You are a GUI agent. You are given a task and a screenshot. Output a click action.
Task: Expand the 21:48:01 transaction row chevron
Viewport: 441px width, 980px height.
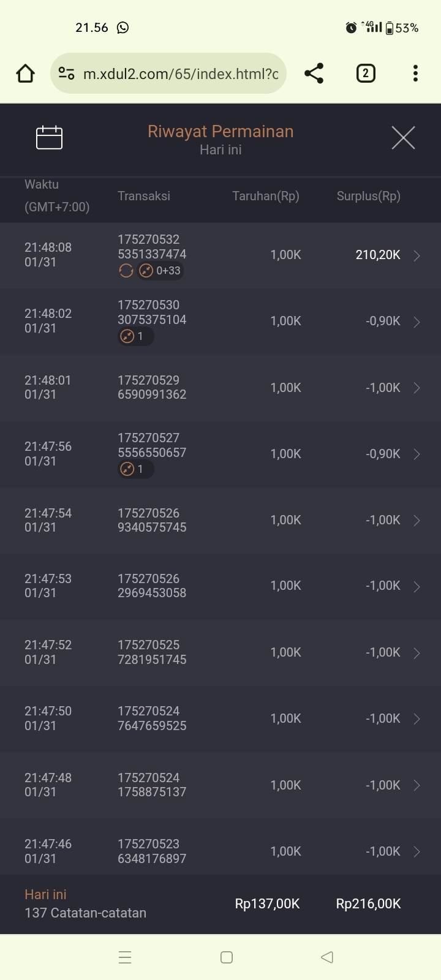click(x=417, y=388)
